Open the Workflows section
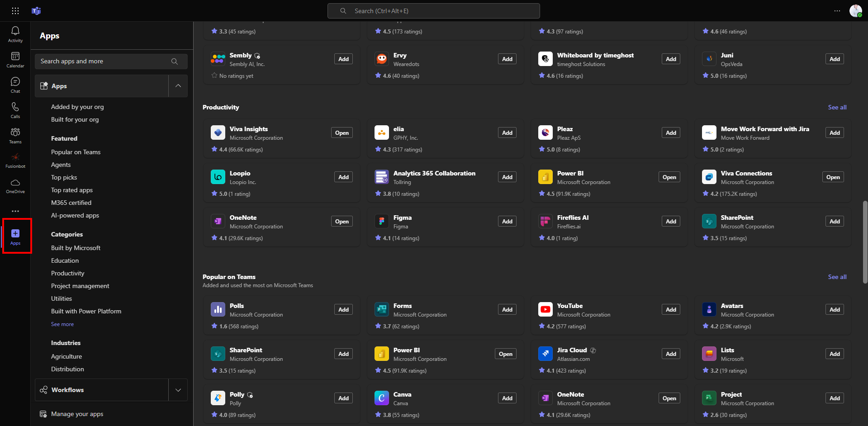The width and height of the screenshot is (868, 426). click(102, 390)
